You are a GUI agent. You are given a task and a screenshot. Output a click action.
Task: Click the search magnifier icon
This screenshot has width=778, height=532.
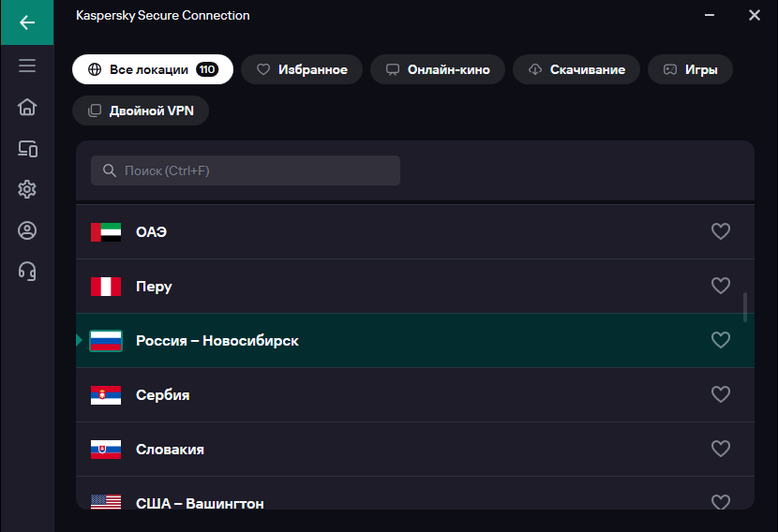109,170
